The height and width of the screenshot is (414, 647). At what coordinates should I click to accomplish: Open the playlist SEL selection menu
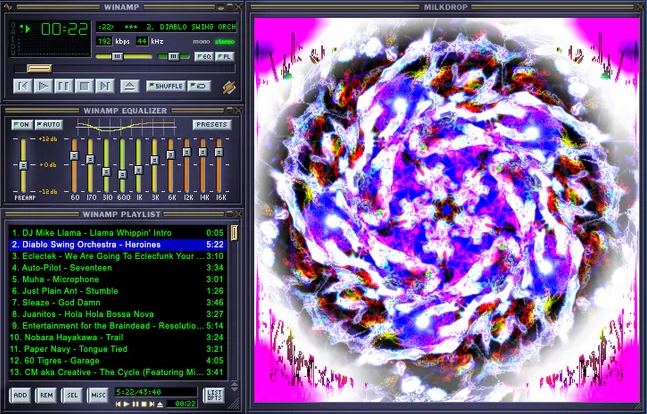(72, 395)
